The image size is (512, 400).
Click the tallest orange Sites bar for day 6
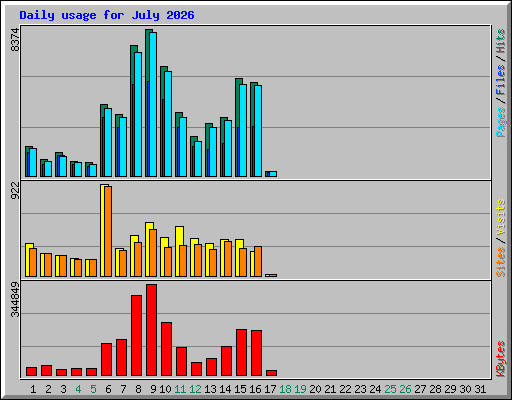tap(108, 231)
